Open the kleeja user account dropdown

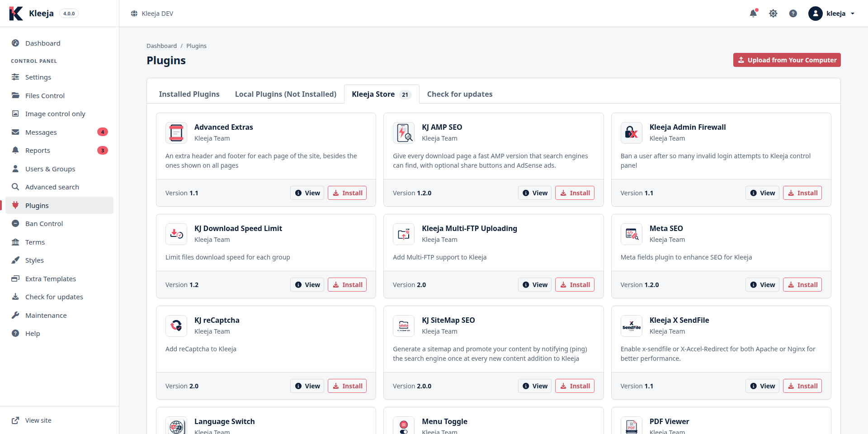(x=831, y=14)
